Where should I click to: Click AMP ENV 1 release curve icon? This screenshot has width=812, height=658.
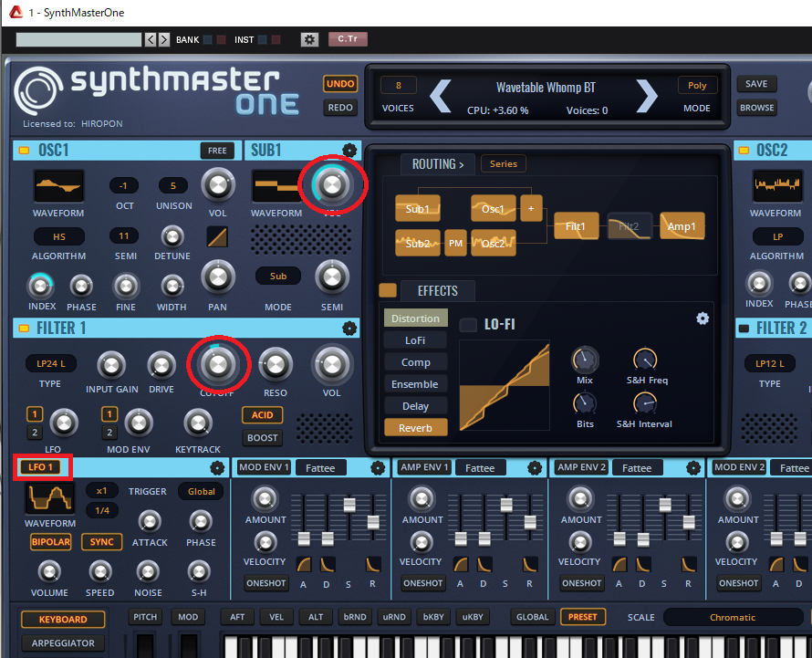tap(530, 564)
